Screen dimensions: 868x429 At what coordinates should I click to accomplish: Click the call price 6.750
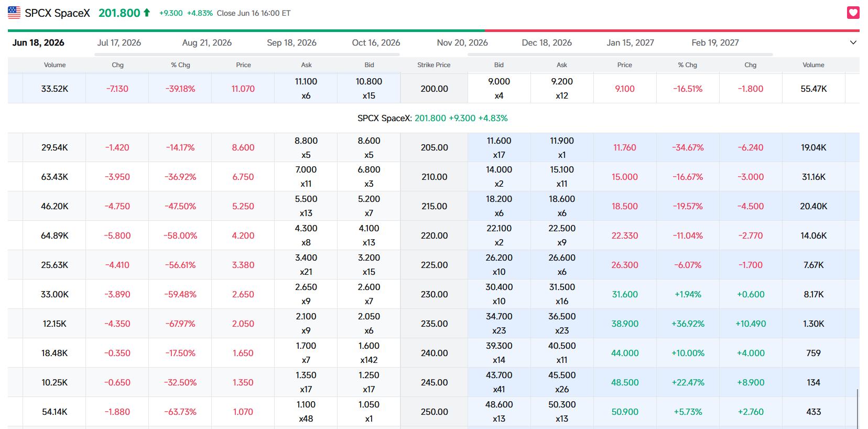tap(243, 177)
